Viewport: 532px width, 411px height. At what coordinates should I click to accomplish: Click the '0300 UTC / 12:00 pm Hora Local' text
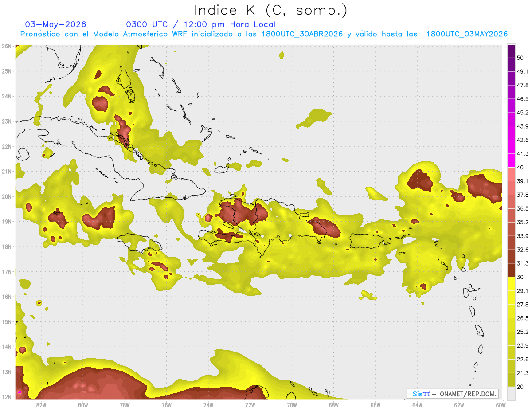click(201, 24)
